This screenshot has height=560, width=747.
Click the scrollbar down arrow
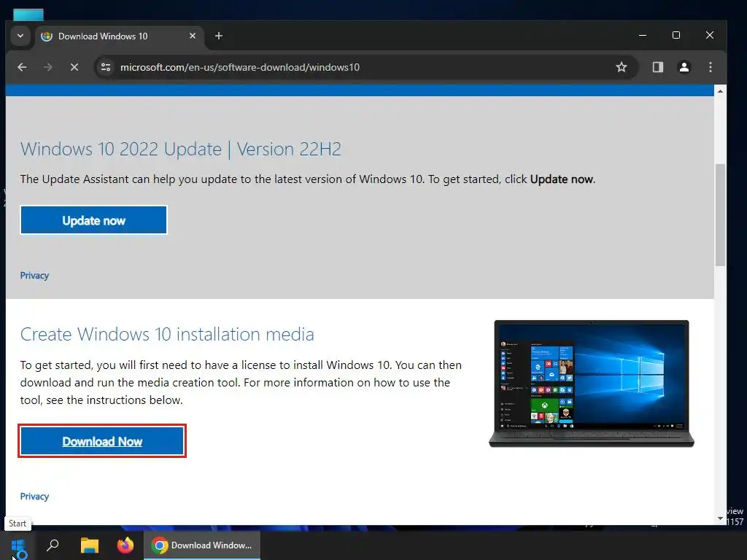pos(720,518)
